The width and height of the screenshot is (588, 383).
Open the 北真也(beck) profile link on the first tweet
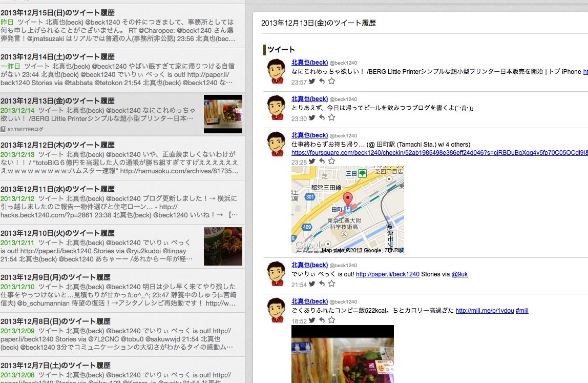pyautogui.click(x=309, y=62)
